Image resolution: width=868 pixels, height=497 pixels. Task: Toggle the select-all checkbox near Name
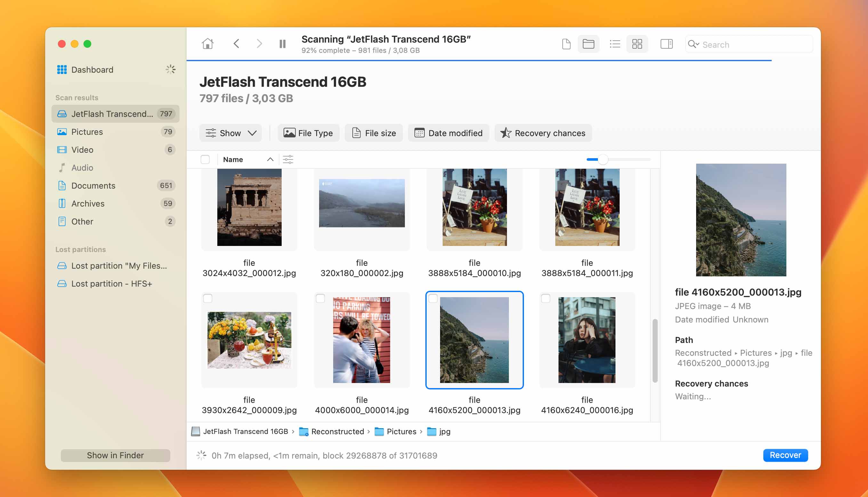[x=205, y=159]
